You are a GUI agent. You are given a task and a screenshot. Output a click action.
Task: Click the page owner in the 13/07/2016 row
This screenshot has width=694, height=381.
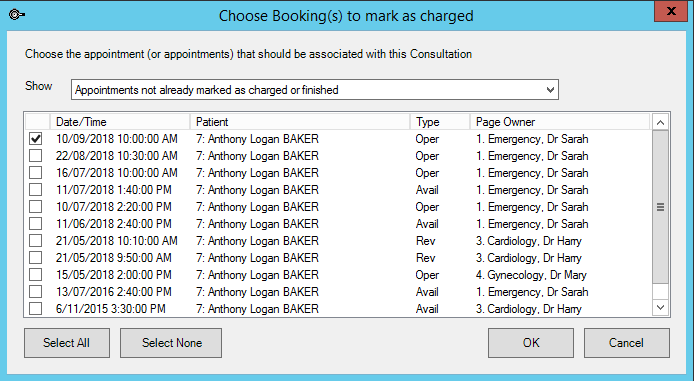[x=532, y=292]
